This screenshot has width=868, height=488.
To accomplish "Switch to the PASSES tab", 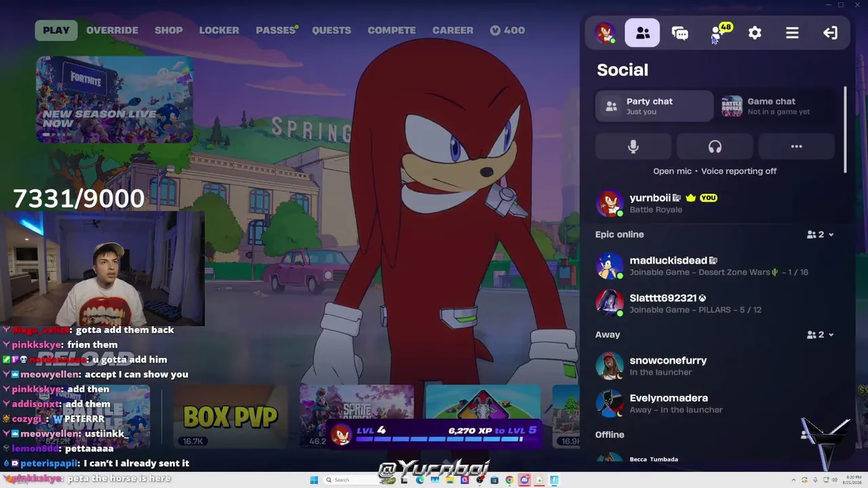I will pos(276,30).
